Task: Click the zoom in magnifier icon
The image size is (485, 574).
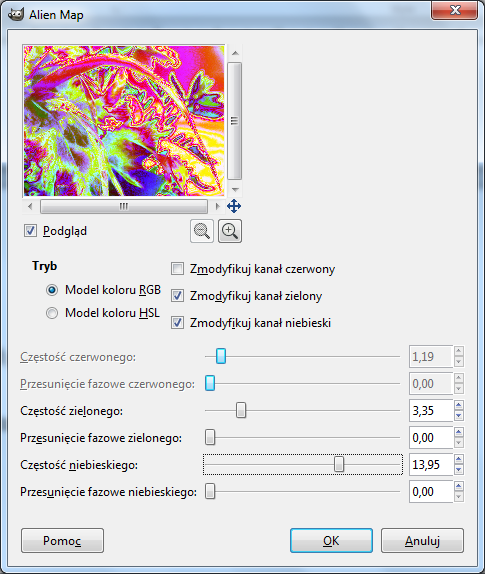Action: [x=230, y=231]
